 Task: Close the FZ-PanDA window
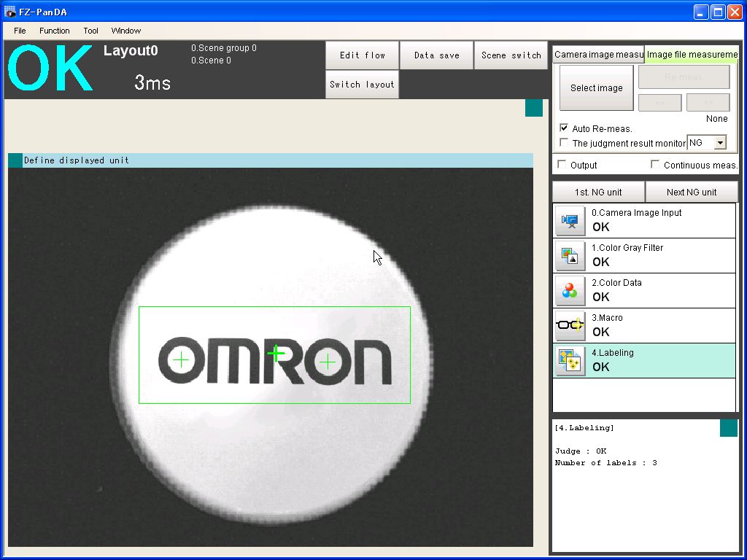(734, 12)
